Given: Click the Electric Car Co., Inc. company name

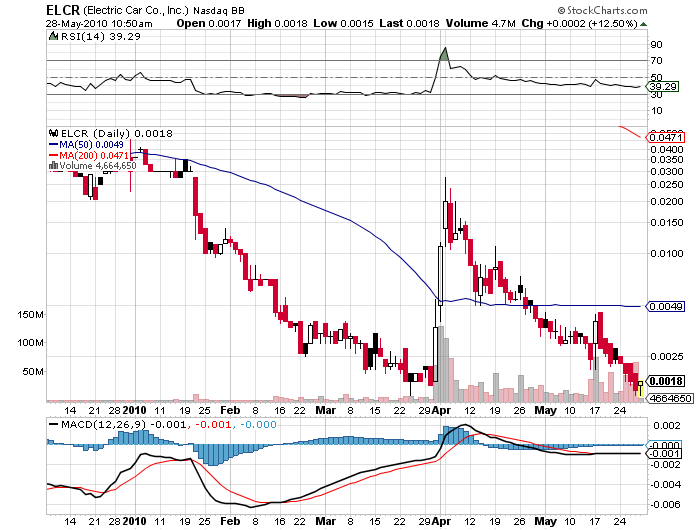Looking at the screenshot, I should point(136,10).
